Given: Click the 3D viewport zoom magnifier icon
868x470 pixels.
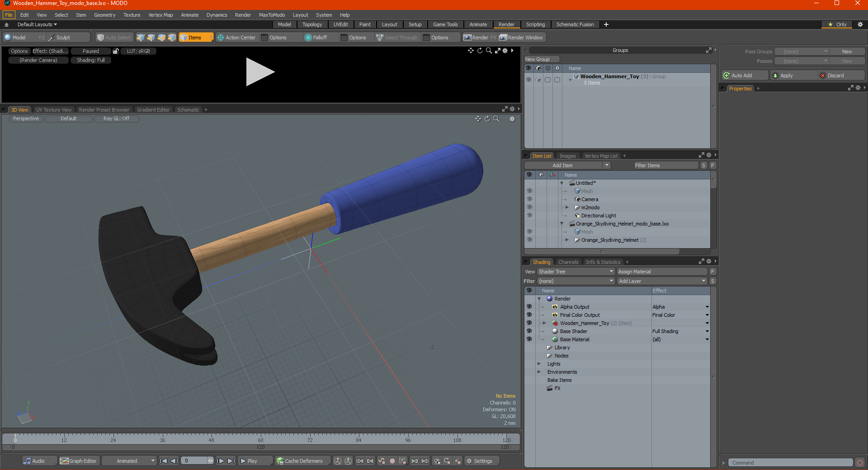Looking at the screenshot, I should (x=496, y=119).
